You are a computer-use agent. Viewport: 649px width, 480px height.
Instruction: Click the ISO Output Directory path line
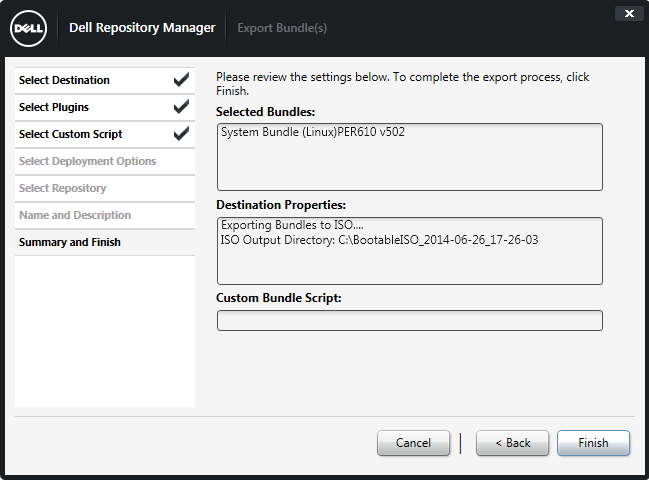pyautogui.click(x=379, y=240)
